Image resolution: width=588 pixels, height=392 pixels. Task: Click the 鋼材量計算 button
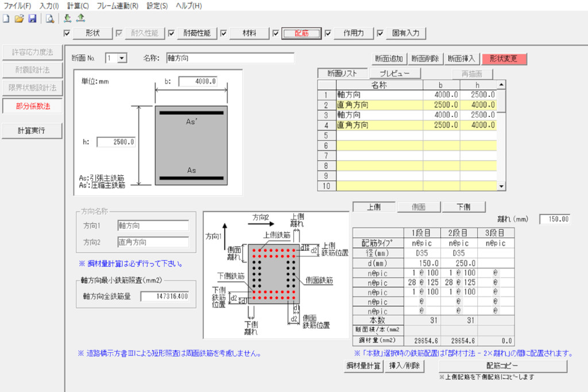click(363, 366)
